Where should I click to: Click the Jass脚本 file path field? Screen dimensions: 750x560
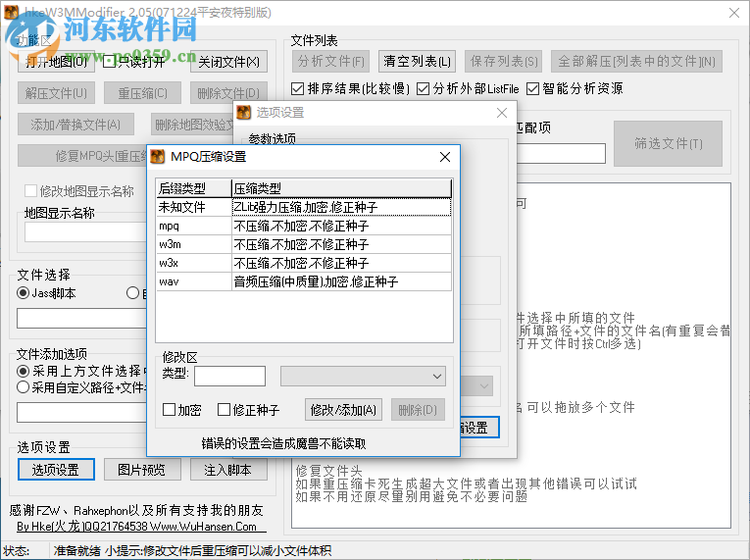82,319
